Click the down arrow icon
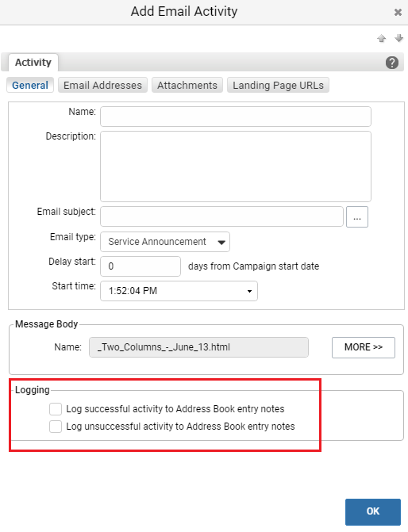The width and height of the screenshot is (408, 532). point(398,38)
